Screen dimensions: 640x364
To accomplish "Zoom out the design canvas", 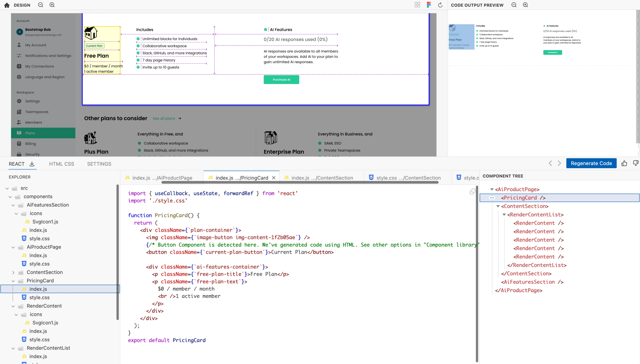I will [x=41, y=5].
